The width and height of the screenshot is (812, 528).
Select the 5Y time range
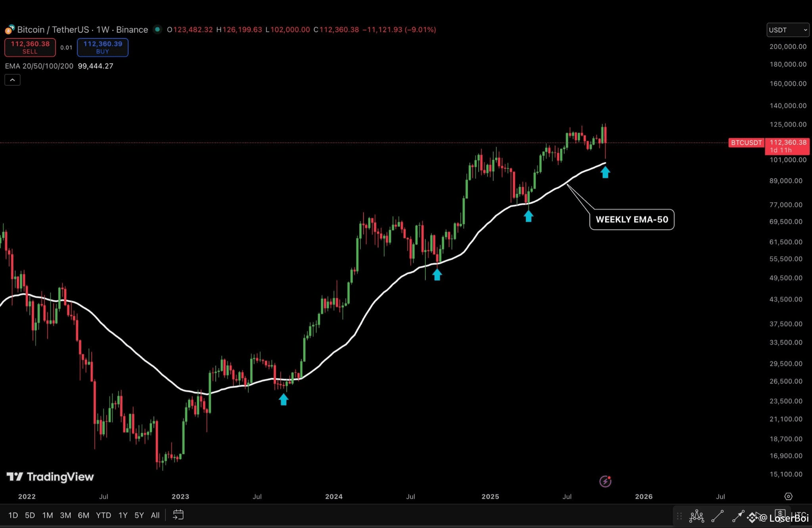[x=139, y=515]
